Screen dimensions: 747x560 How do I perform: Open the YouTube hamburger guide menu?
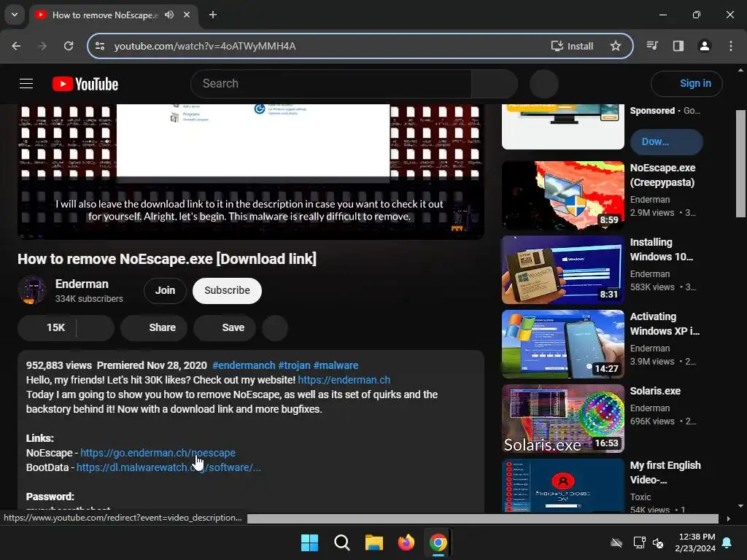click(26, 84)
